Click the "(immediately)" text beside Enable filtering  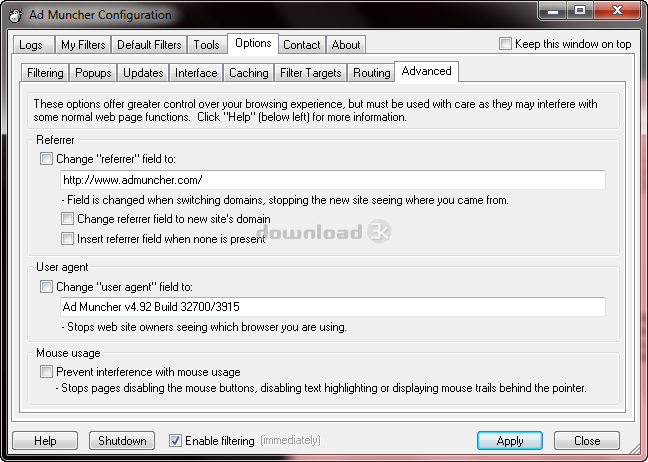tap(290, 441)
